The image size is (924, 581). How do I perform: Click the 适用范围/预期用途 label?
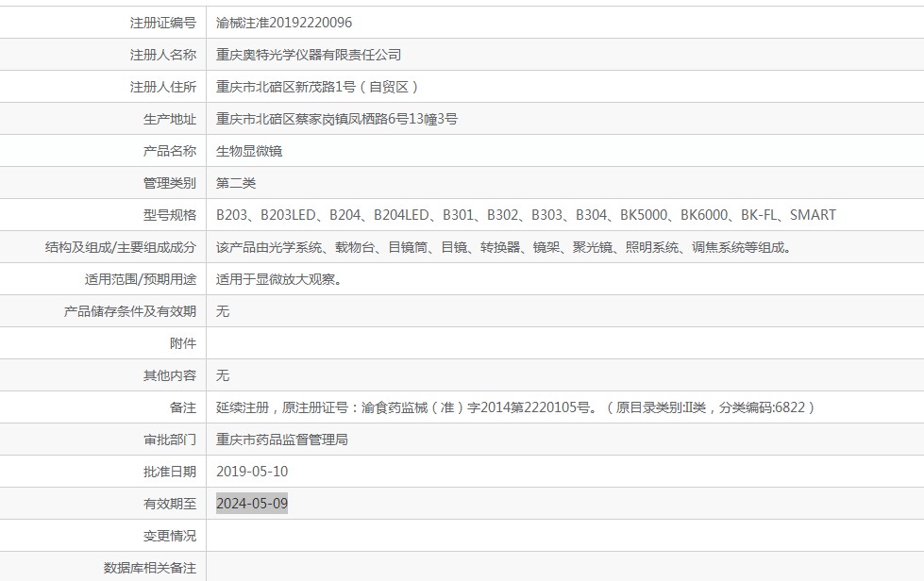click(140, 279)
